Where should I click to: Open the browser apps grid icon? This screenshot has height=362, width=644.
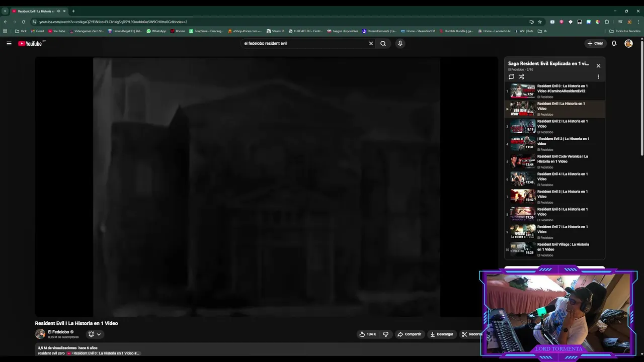pos(5,31)
